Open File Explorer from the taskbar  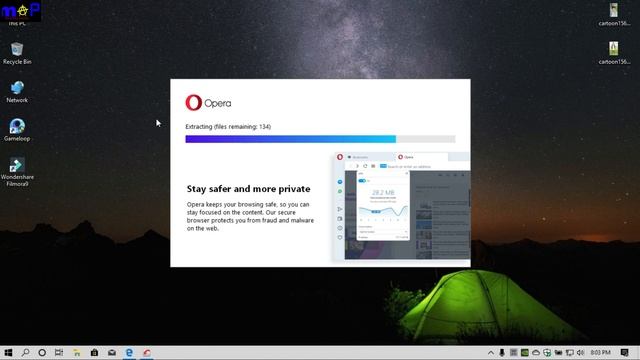77,353
